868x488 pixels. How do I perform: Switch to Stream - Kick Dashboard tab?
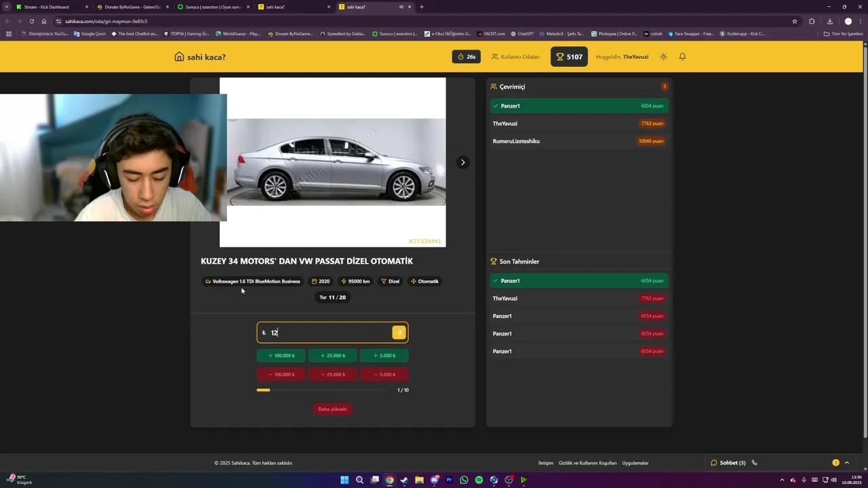pyautogui.click(x=51, y=7)
